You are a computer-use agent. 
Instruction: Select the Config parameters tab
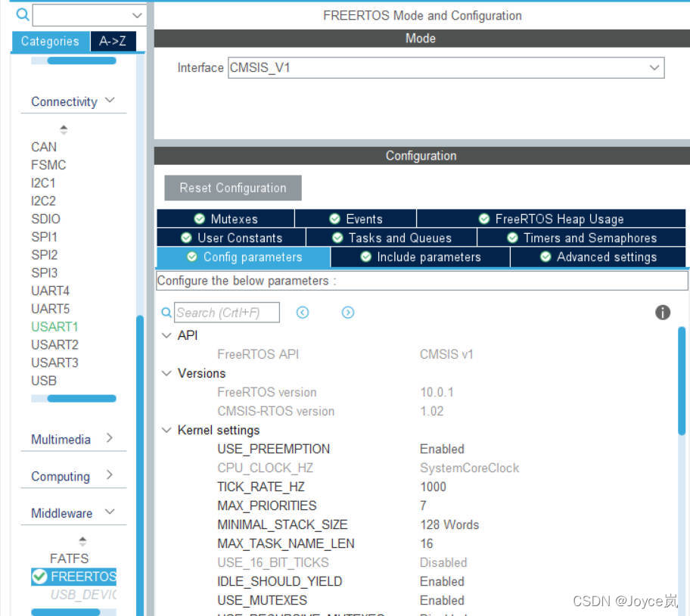(x=244, y=257)
